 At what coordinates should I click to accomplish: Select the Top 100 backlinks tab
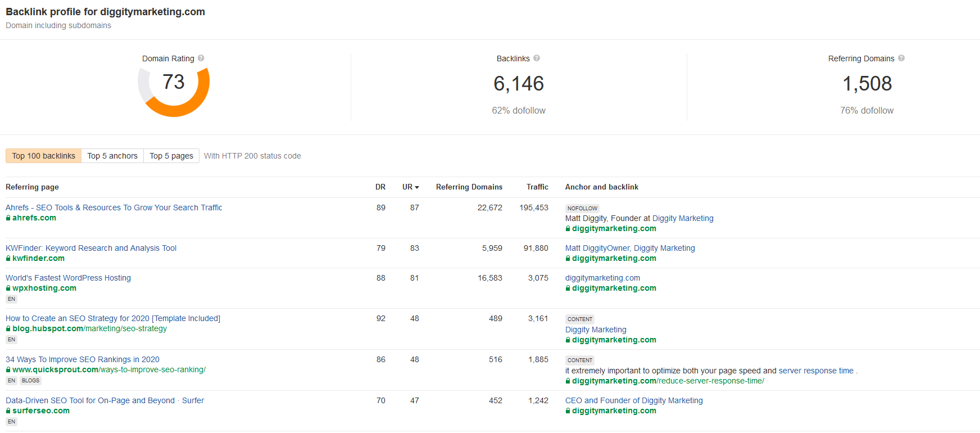pyautogui.click(x=43, y=156)
